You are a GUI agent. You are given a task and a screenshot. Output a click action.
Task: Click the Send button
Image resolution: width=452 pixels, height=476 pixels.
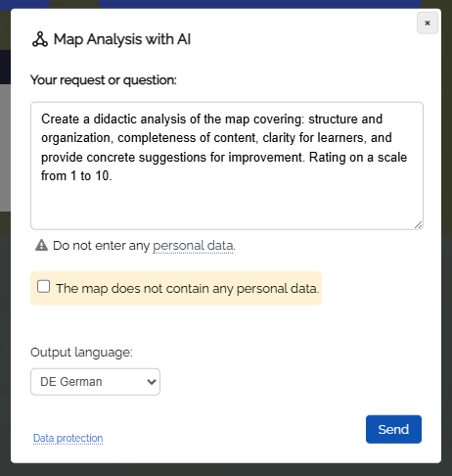pyautogui.click(x=393, y=429)
